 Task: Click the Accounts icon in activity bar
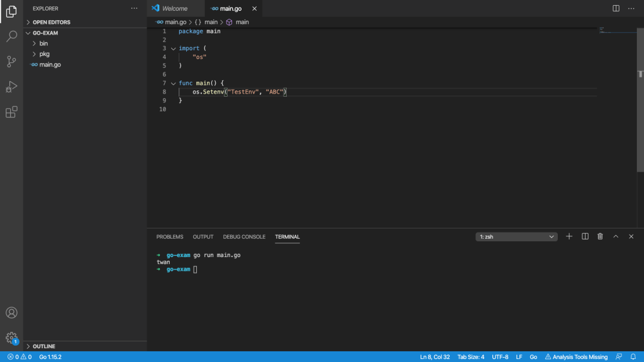pos(11,312)
